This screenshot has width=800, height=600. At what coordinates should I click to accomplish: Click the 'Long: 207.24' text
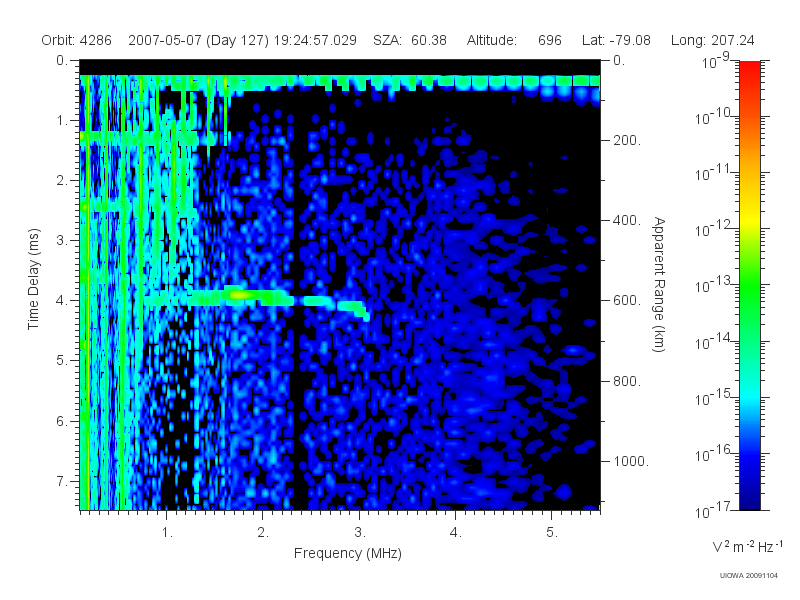click(x=712, y=40)
